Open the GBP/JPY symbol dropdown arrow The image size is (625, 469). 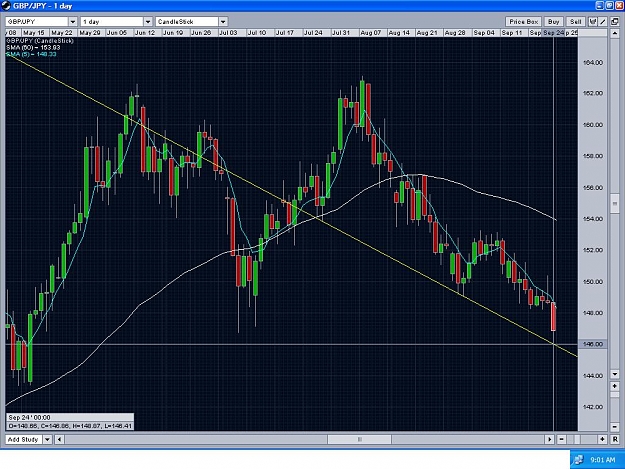(73, 22)
